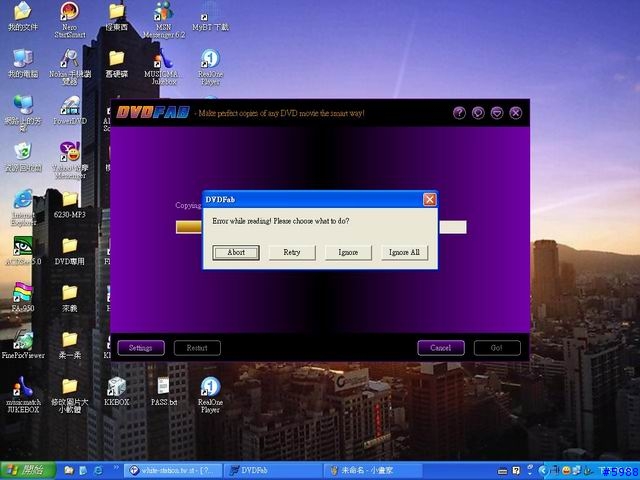Image resolution: width=640 pixels, height=480 pixels.
Task: Open the Recycle Bin desktop icon
Action: point(23,158)
